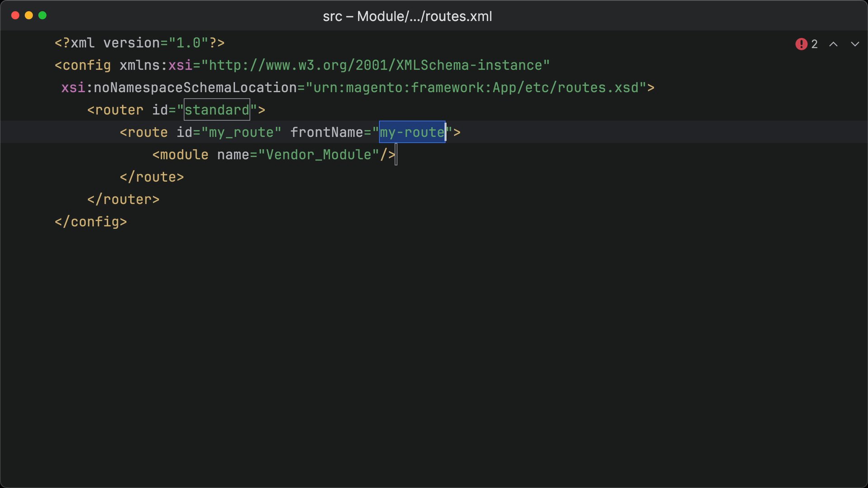Image resolution: width=868 pixels, height=488 pixels.
Task: Click the urn:magento routes.xsd schema location
Action: [x=476, y=88]
